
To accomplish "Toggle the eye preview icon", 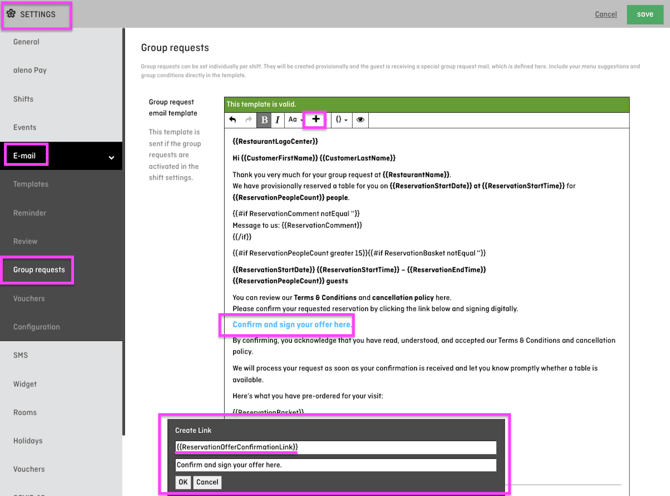I will [x=360, y=120].
